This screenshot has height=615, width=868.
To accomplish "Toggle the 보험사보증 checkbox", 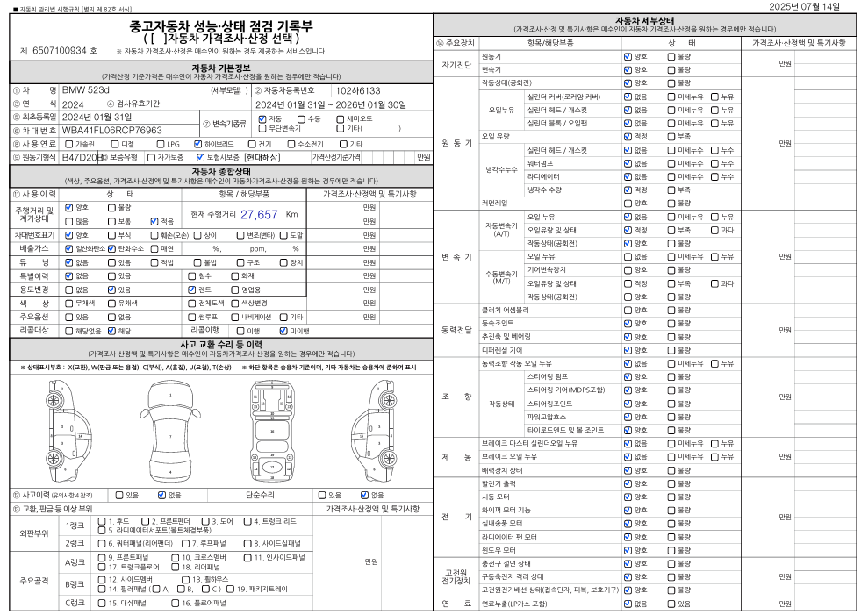I will pos(200,158).
